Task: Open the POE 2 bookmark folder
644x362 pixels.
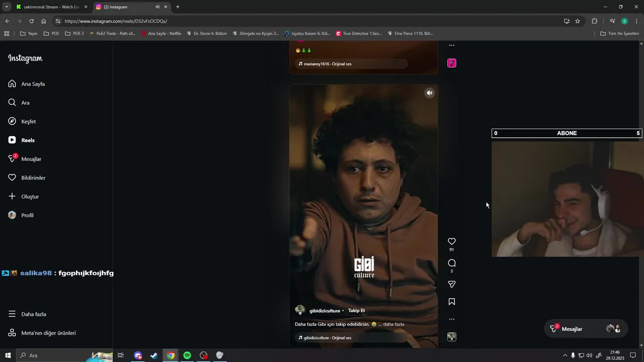Action: [74, 34]
